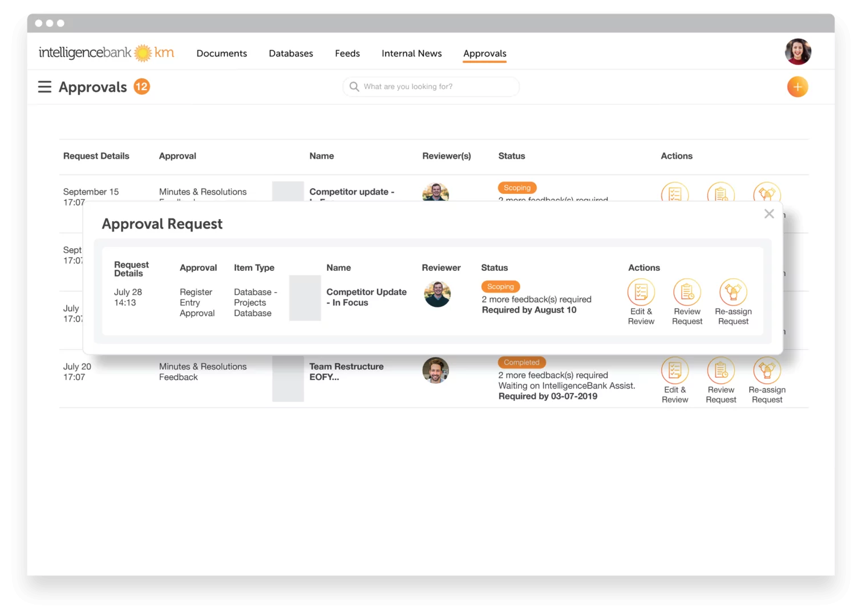Viewport: 862px width, 616px height.
Task: Open the Feeds menu
Action: point(347,53)
